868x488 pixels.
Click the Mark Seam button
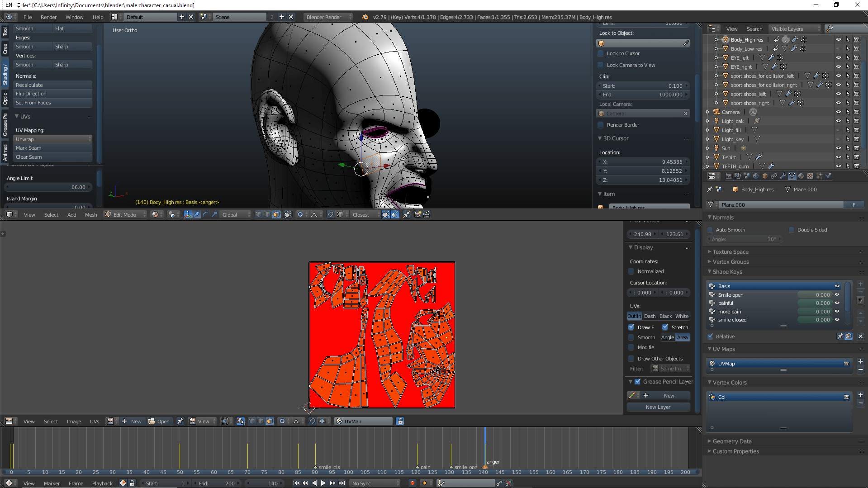click(52, 148)
